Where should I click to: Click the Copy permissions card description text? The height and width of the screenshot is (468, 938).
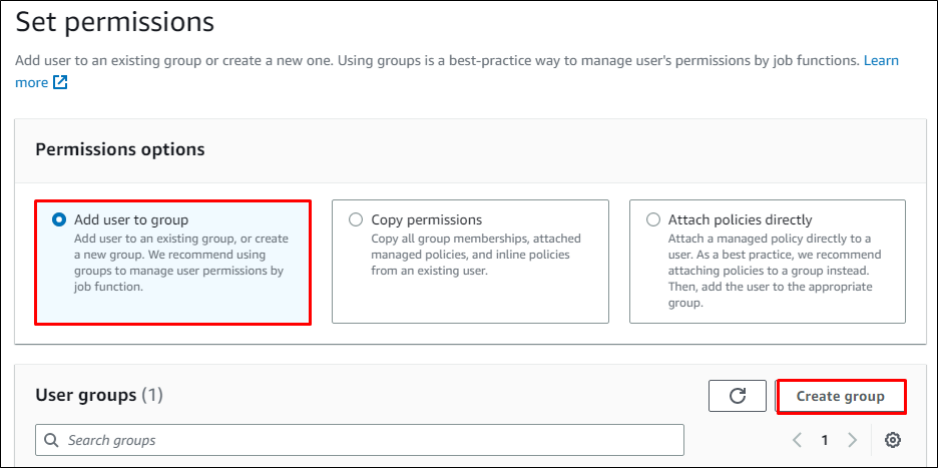point(475,255)
